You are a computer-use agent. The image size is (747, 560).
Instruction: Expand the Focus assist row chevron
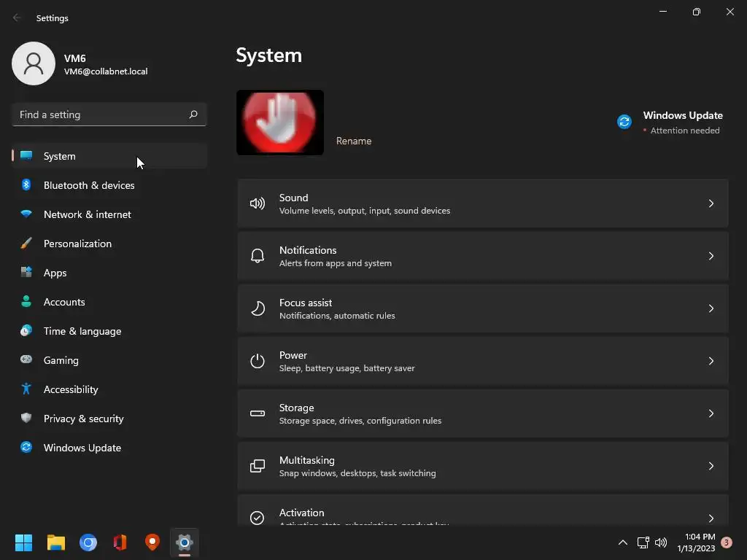coord(711,308)
